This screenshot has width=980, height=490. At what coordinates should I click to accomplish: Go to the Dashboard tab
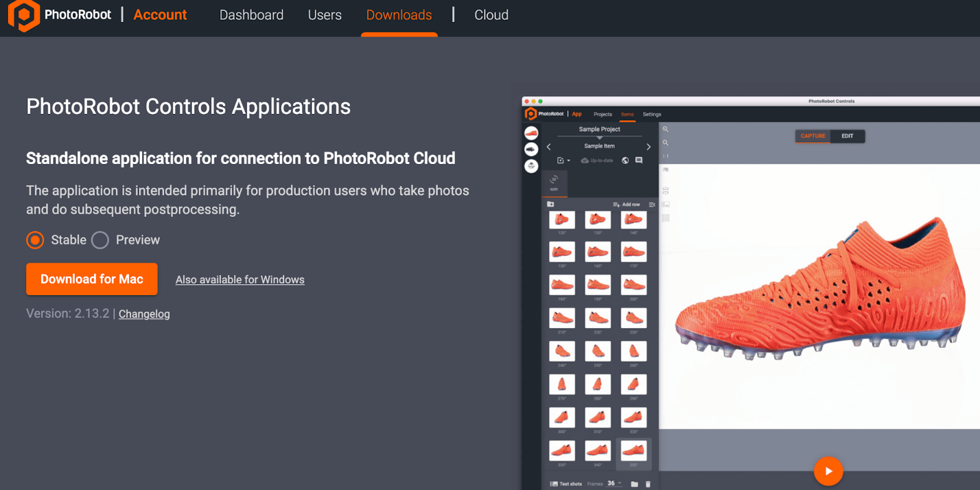[x=251, y=15]
